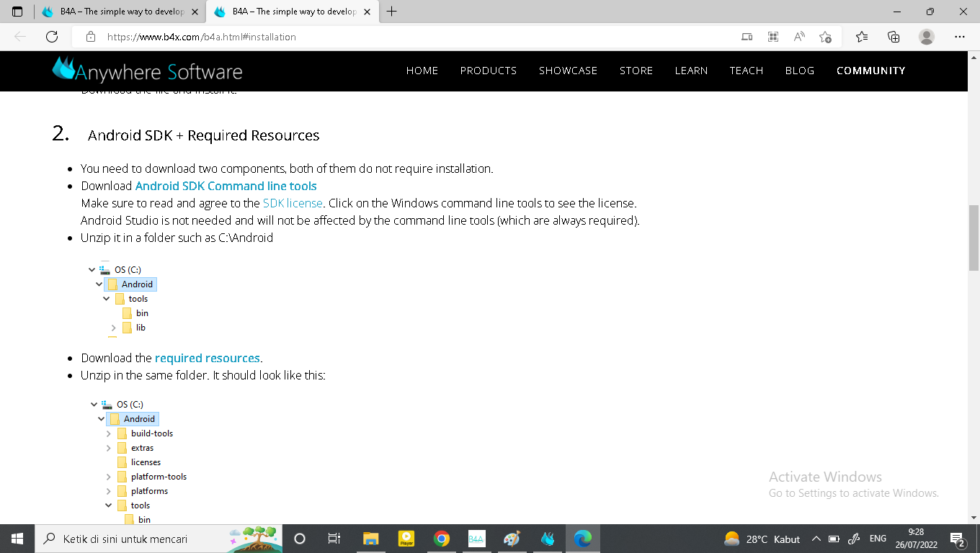Open the Favorites list icon
The image size is (980, 553).
coord(862,37)
